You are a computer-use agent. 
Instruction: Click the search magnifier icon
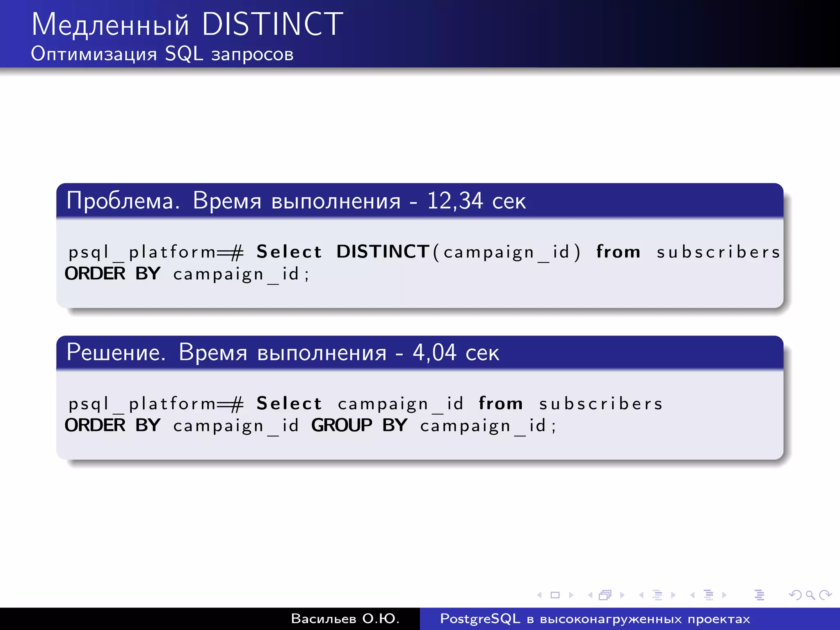click(810, 595)
